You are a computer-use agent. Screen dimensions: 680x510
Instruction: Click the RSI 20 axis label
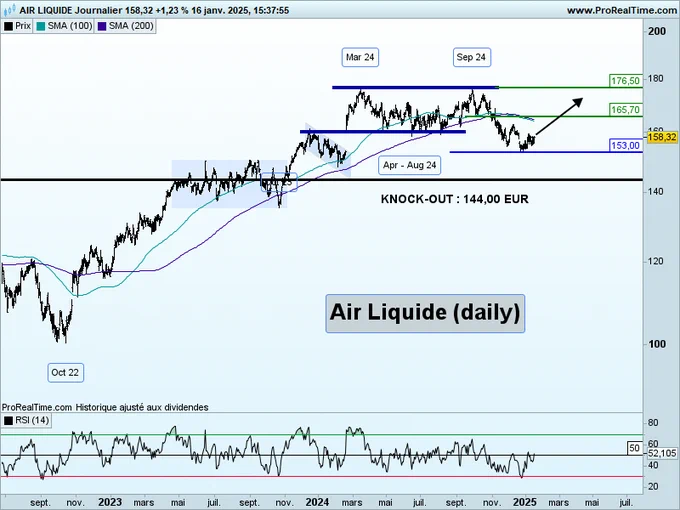coord(653,487)
